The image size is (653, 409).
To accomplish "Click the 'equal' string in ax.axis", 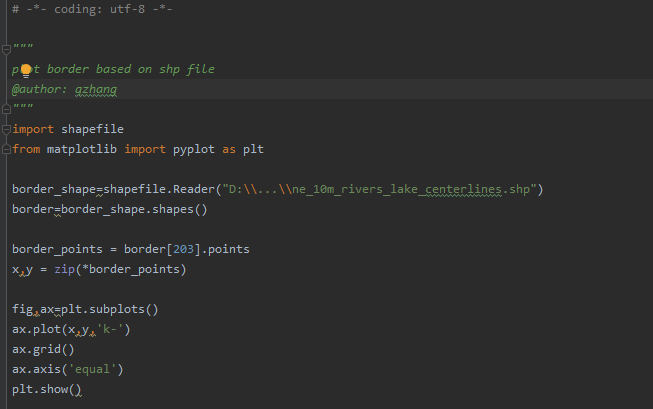I will click(92, 369).
